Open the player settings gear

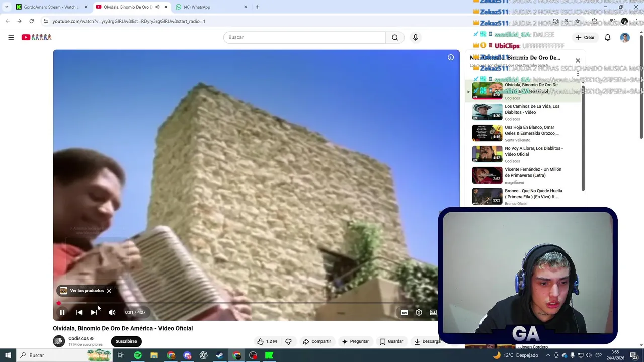[x=419, y=312]
